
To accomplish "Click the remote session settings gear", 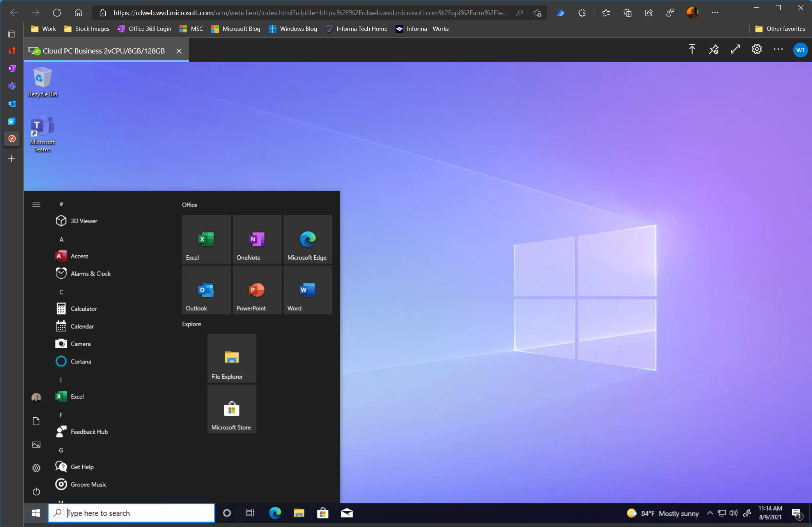I will (757, 50).
